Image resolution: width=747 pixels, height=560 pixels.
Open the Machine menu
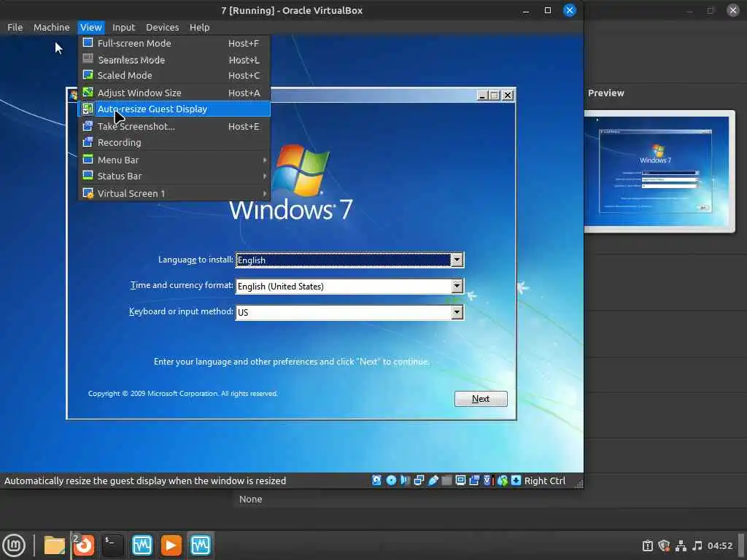point(52,27)
